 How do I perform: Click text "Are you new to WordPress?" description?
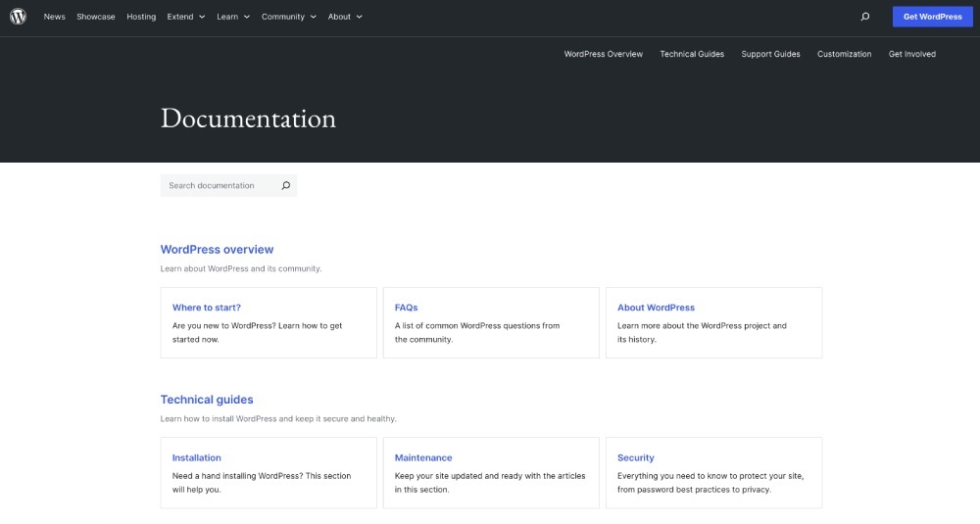coord(223,326)
